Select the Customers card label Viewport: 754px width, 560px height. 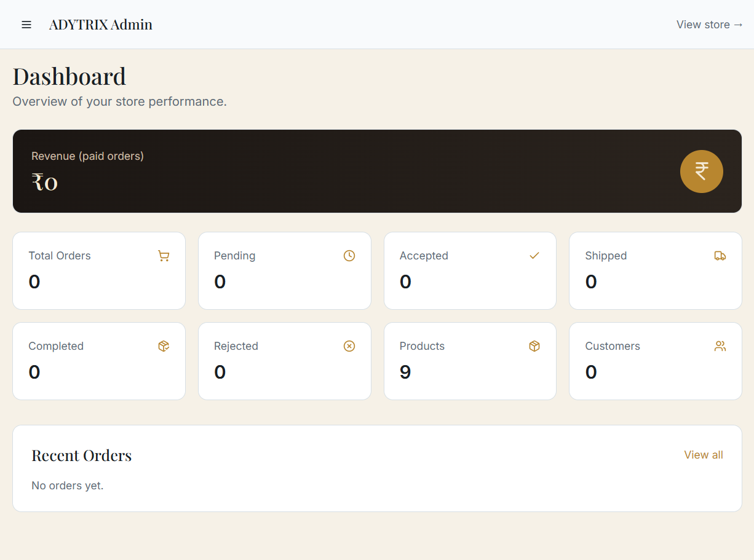click(613, 346)
